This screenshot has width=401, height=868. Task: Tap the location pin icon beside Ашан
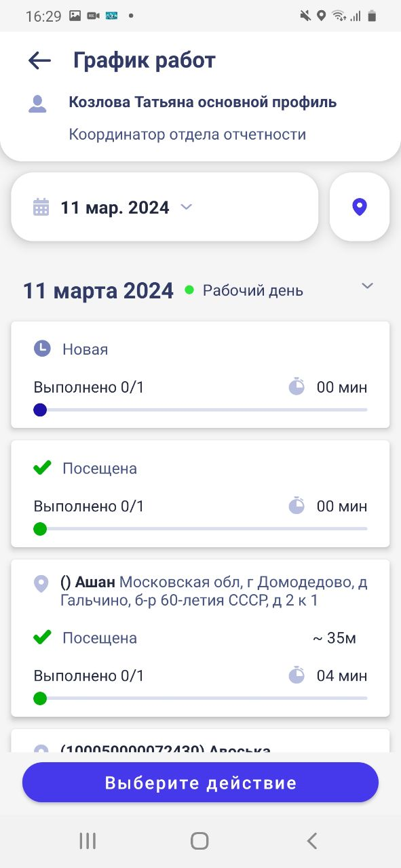pos(41,583)
